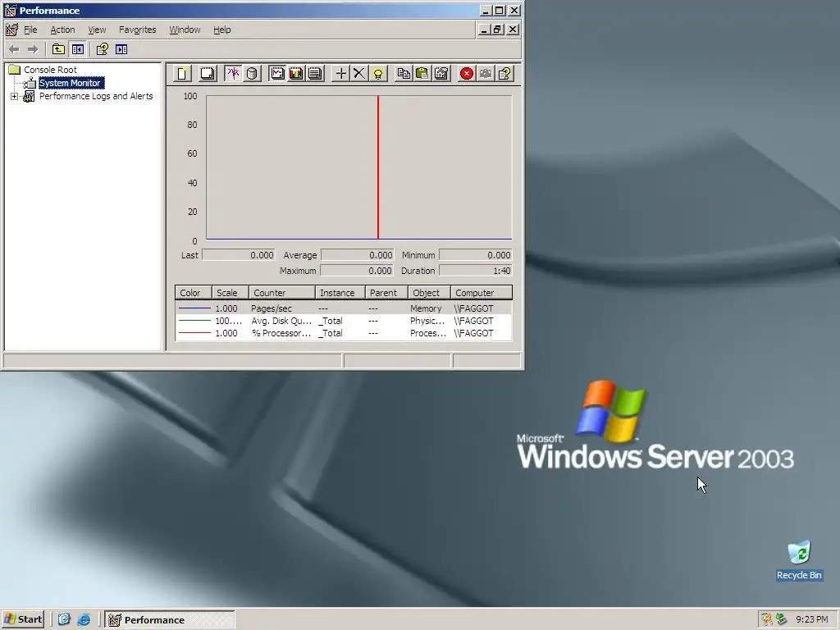The width and height of the screenshot is (840, 630).
Task: Select the Avg. Disk Qu... counter row
Action: [344, 321]
